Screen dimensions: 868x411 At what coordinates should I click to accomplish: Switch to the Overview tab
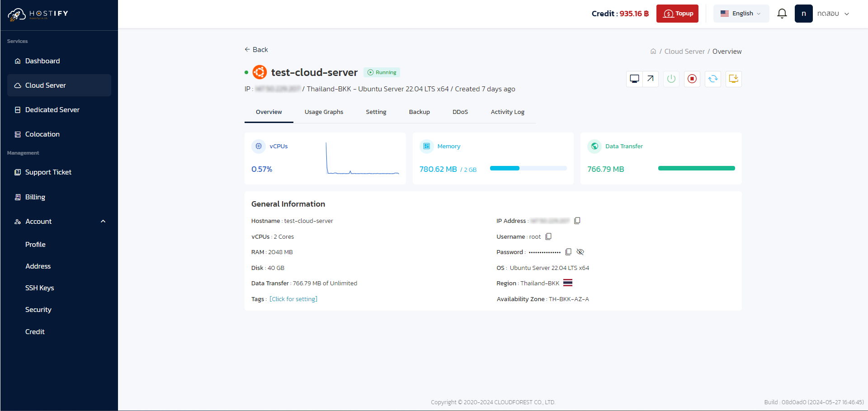click(269, 112)
